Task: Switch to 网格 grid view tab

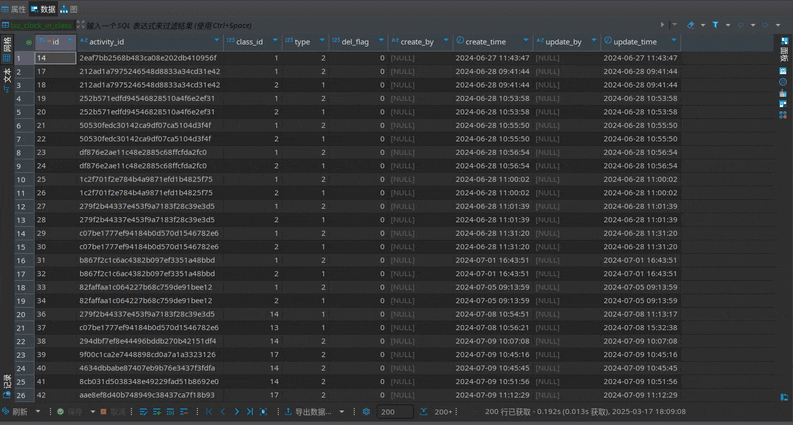Action: point(7,49)
